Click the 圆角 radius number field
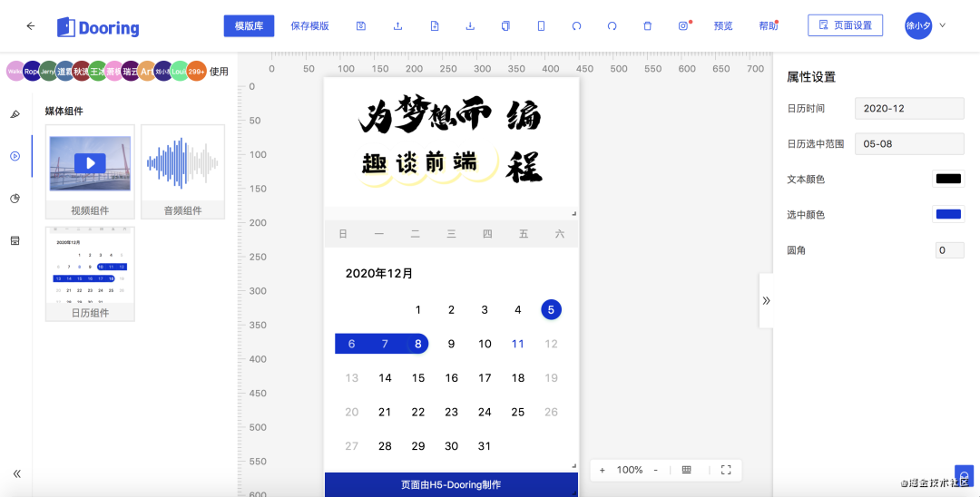Screen dimensions: 980x497 click(x=949, y=250)
